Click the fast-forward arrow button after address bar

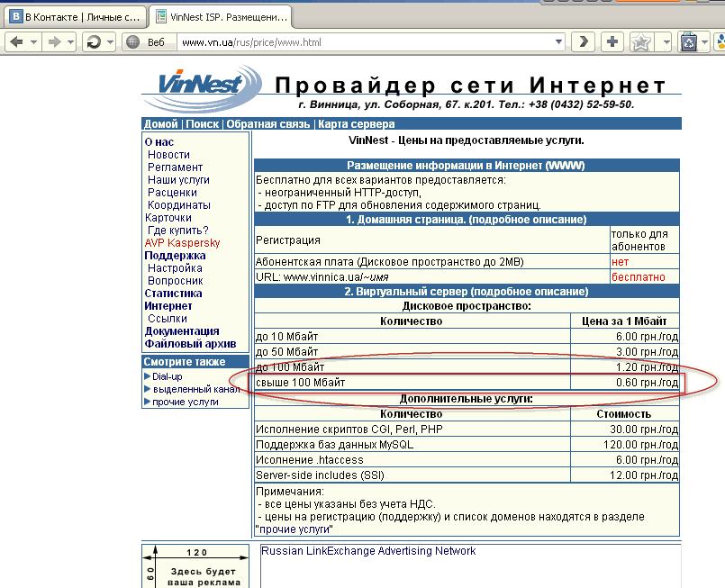(x=584, y=42)
